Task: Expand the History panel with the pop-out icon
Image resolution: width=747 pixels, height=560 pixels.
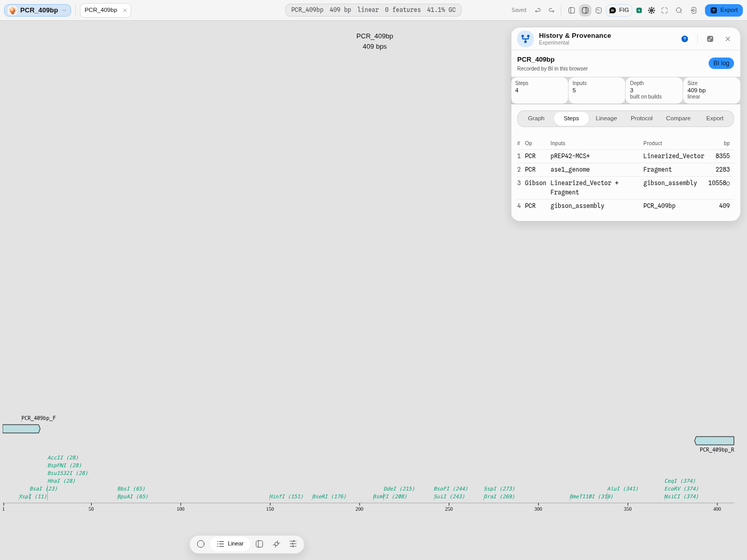Action: click(x=710, y=39)
